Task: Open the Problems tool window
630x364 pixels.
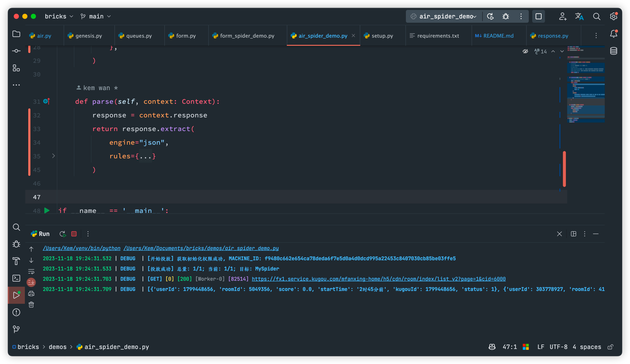Action: click(x=16, y=312)
